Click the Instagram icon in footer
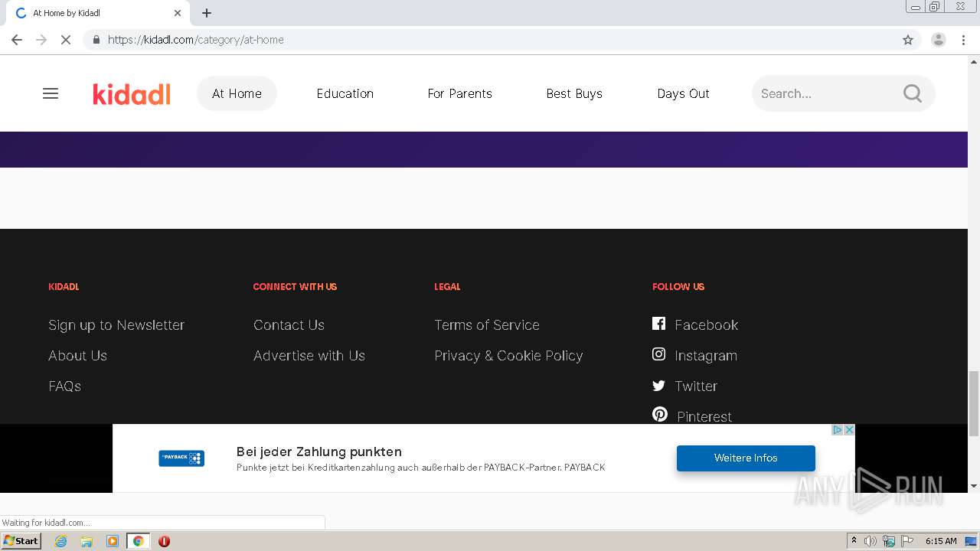Viewport: 980px width, 551px height. 658,354
